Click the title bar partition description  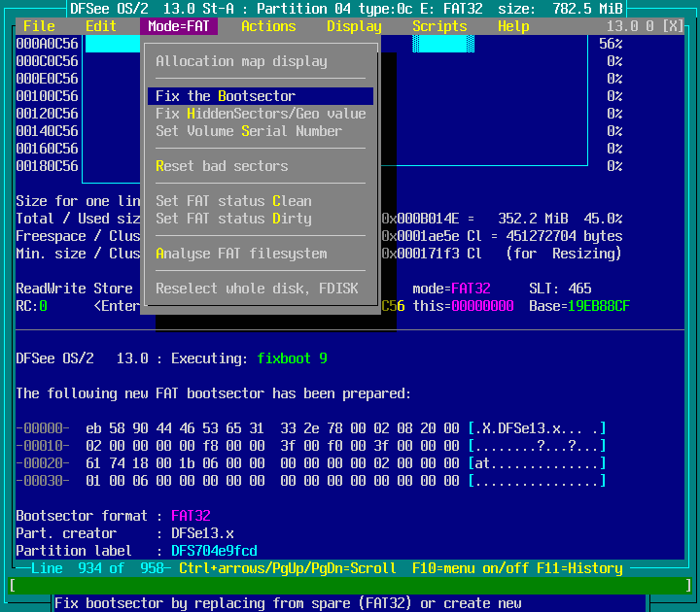point(346,9)
